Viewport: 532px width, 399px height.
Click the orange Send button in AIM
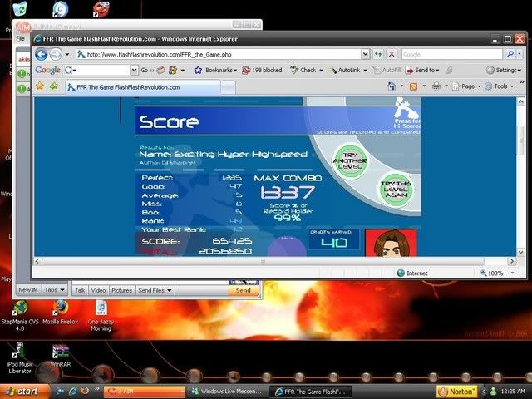coord(243,290)
